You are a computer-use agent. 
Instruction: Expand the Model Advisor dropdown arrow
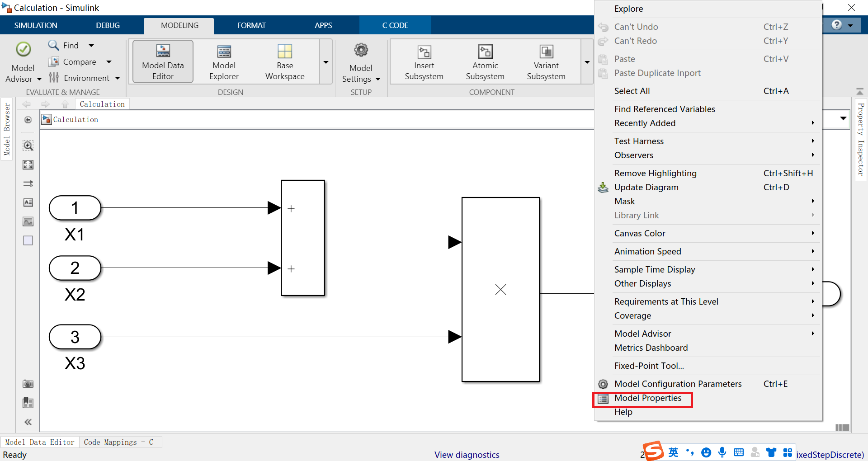(x=39, y=79)
